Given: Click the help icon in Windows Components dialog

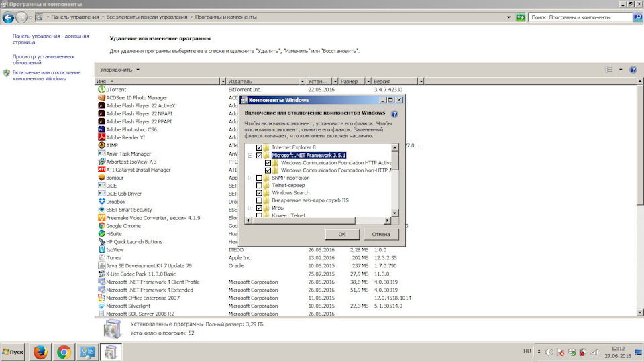Looking at the screenshot, I should [x=394, y=114].
